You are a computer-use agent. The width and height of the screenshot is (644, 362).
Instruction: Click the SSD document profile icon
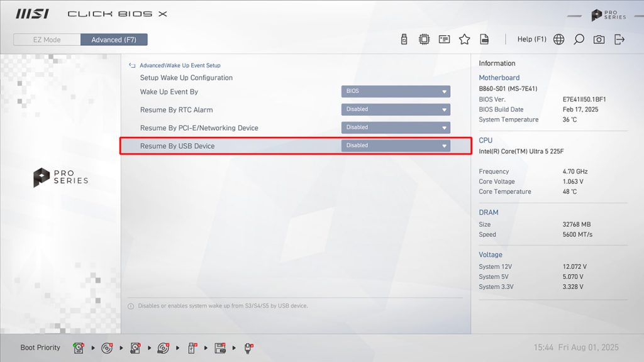(x=485, y=40)
